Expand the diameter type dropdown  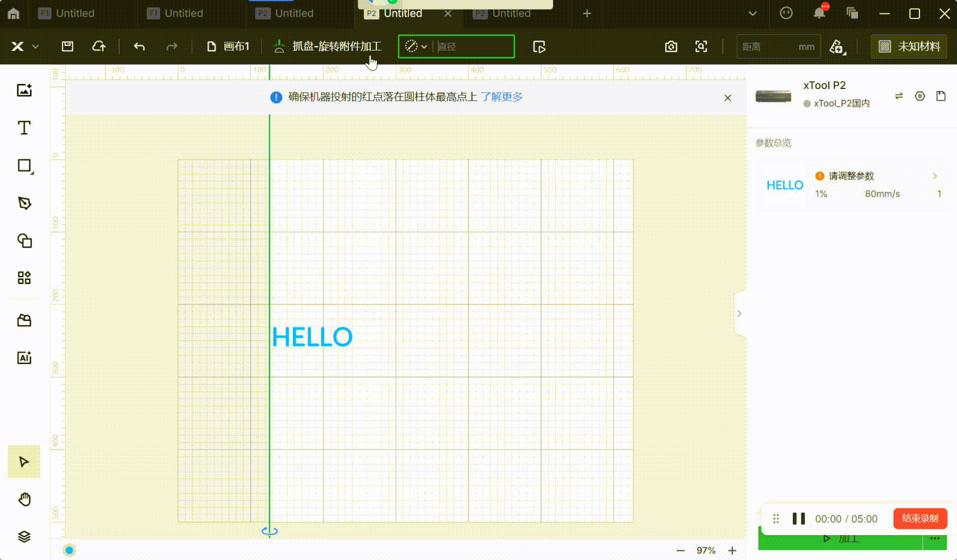(x=416, y=46)
